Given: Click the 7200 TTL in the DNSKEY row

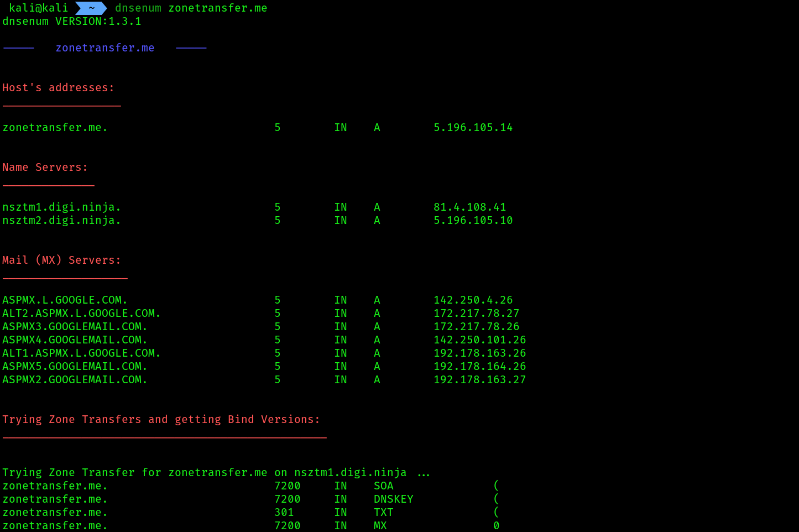Looking at the screenshot, I should (288, 499).
